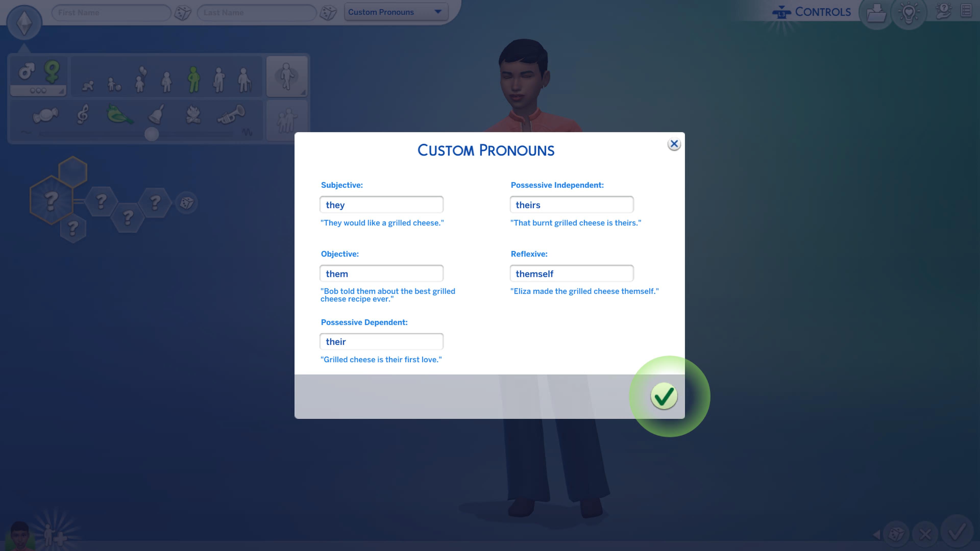Open the Controls help overlay
This screenshot has height=551, width=980.
[812, 12]
